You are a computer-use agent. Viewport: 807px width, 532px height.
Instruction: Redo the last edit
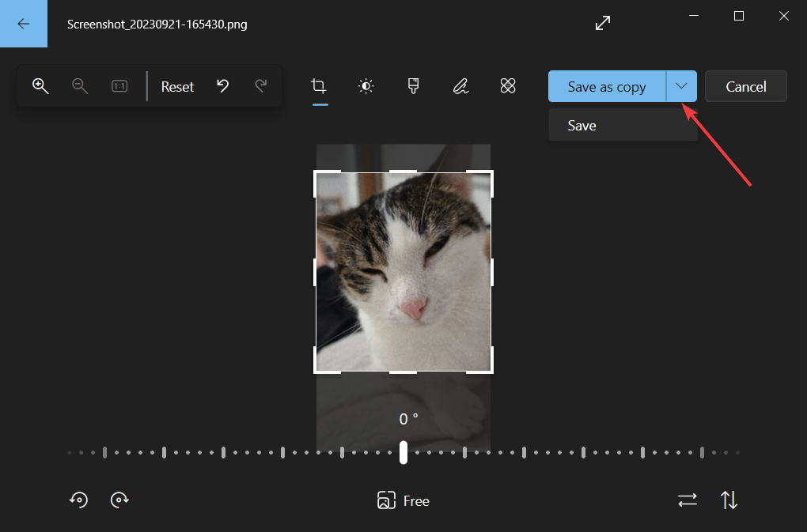coord(261,86)
